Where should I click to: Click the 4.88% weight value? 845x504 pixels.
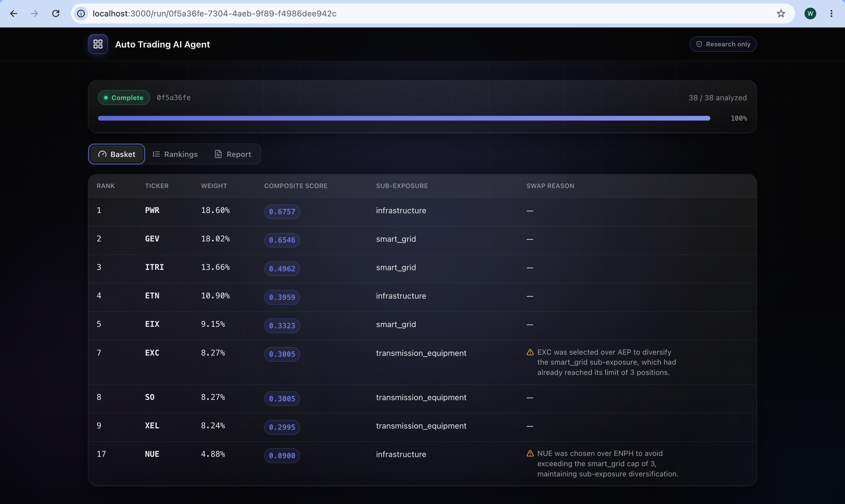[x=213, y=454]
